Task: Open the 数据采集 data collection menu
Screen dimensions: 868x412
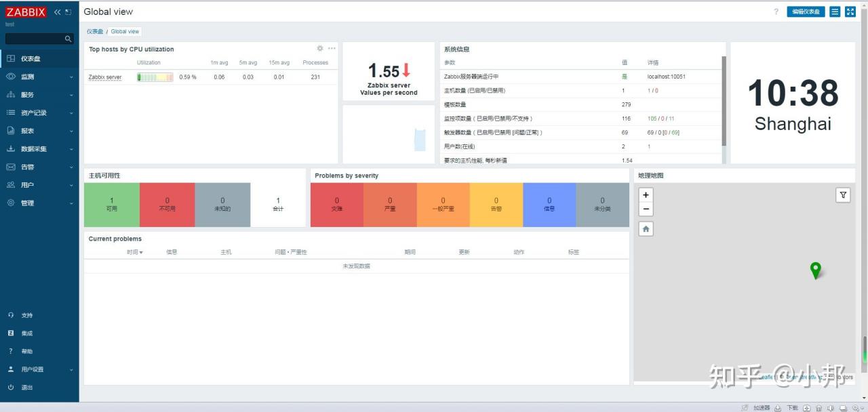Action: tap(39, 149)
